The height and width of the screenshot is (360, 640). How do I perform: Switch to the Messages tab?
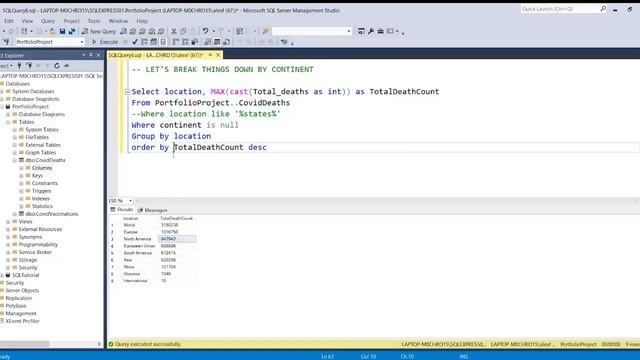pos(153,210)
